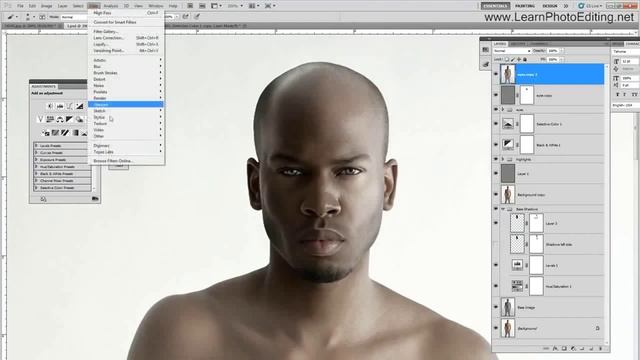Add an Invert adjustment icon
This screenshot has width=640, height=360.
click(46, 133)
